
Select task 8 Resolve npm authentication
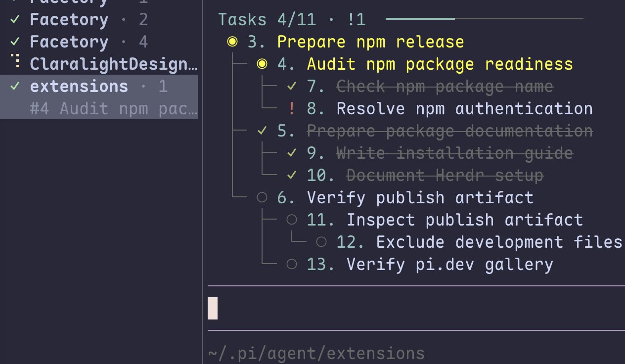click(x=450, y=108)
